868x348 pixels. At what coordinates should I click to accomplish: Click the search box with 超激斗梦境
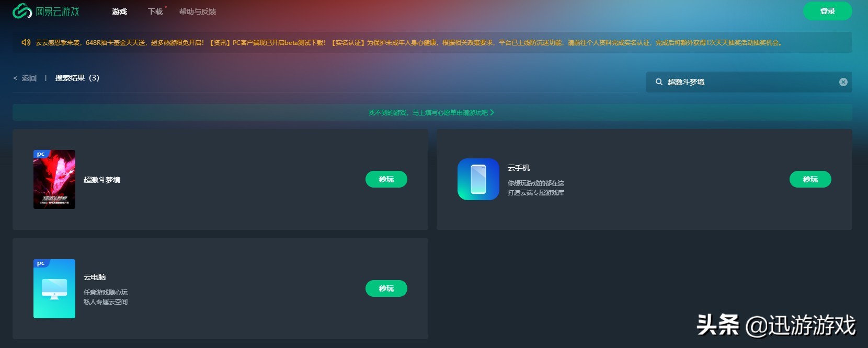point(749,82)
